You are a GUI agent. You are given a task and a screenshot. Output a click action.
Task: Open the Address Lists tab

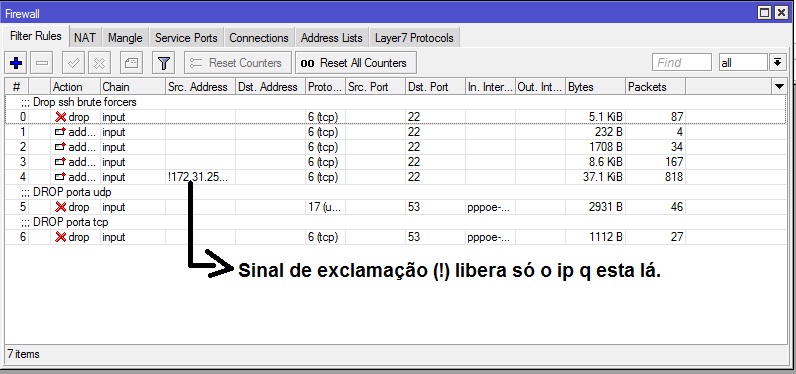[x=331, y=38]
